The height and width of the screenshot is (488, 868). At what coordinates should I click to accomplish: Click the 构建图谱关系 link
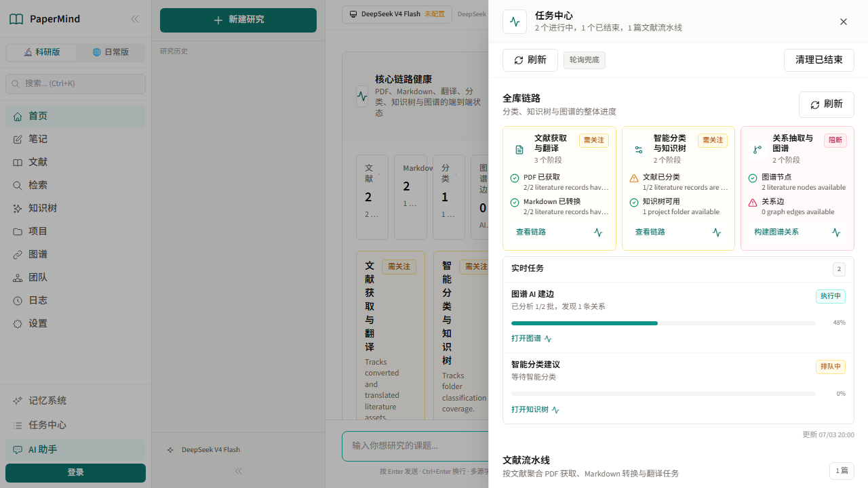tap(776, 232)
